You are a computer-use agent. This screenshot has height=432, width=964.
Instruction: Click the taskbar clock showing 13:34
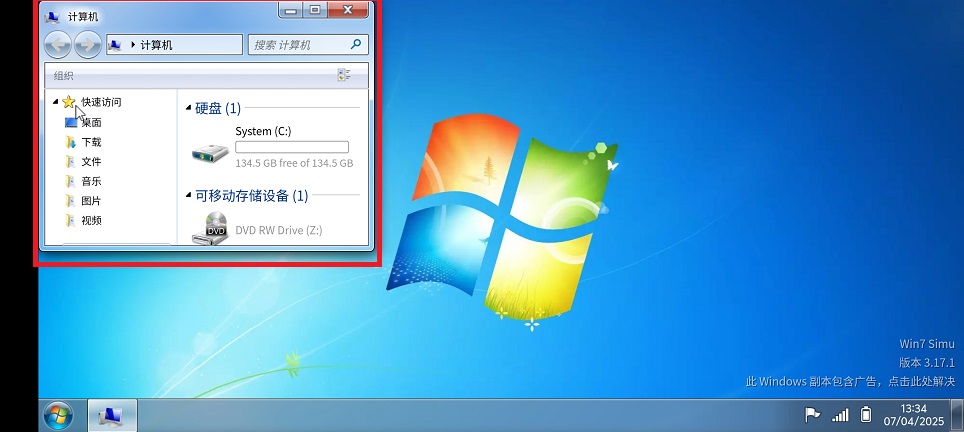pyautogui.click(x=914, y=415)
